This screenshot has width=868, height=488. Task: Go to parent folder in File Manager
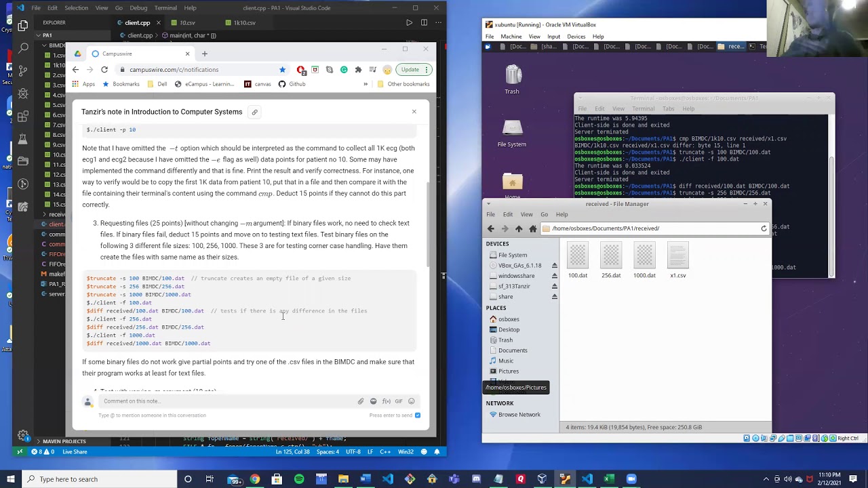click(519, 228)
